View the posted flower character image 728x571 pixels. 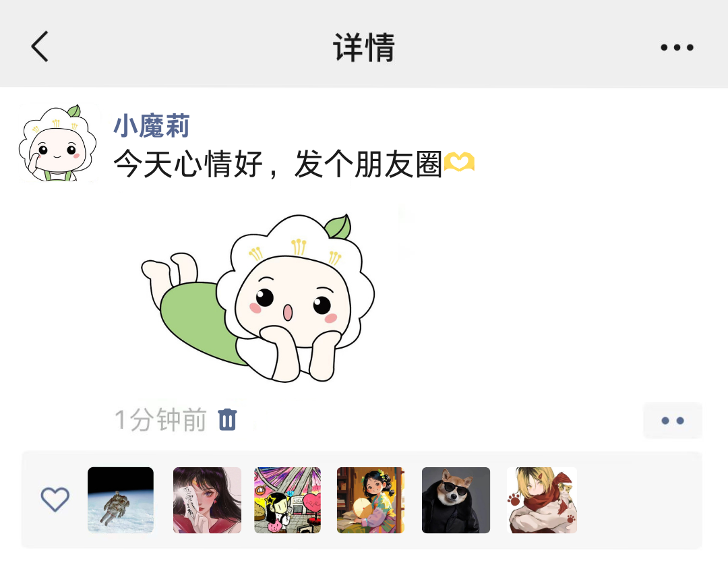(x=258, y=298)
